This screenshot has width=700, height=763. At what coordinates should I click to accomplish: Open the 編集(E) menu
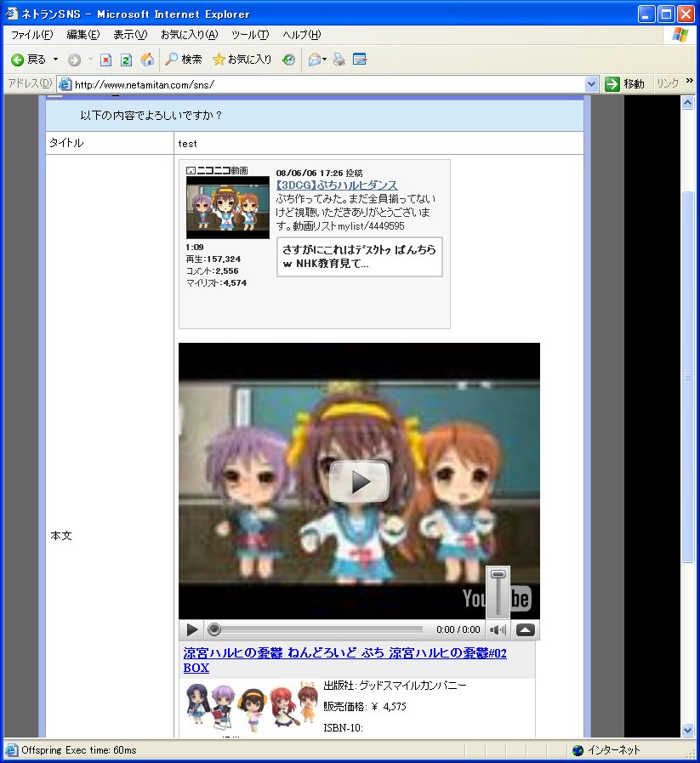83,35
